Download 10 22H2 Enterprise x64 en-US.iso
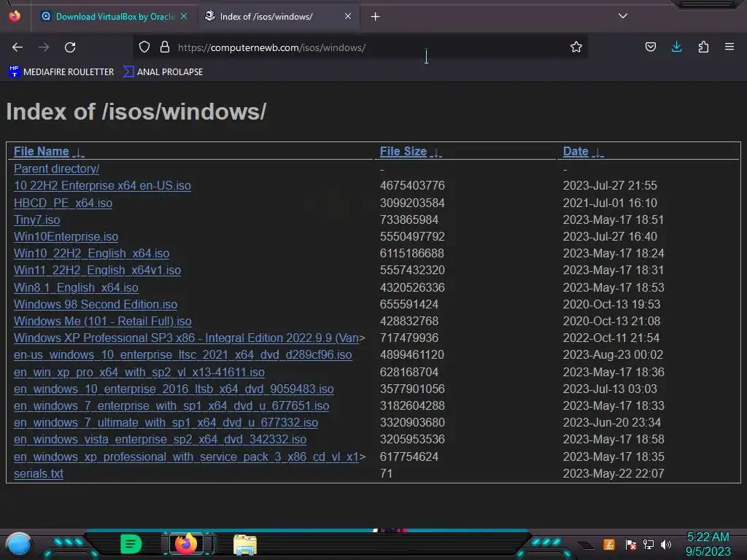This screenshot has height=560, width=747. click(x=102, y=185)
